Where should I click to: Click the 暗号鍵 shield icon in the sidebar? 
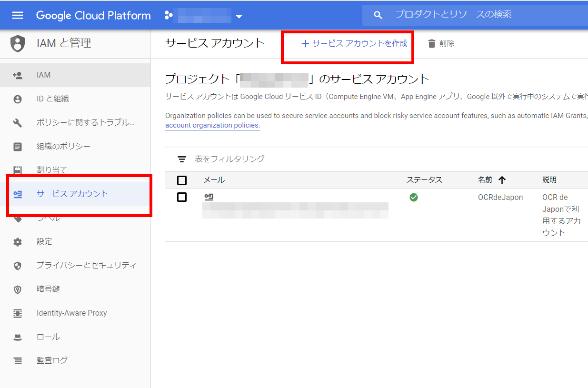pyautogui.click(x=18, y=289)
